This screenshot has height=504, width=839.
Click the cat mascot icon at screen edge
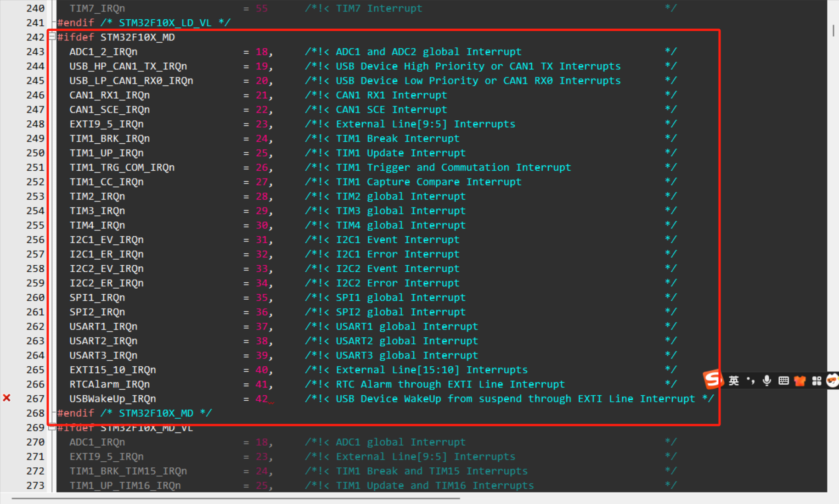pyautogui.click(x=833, y=380)
